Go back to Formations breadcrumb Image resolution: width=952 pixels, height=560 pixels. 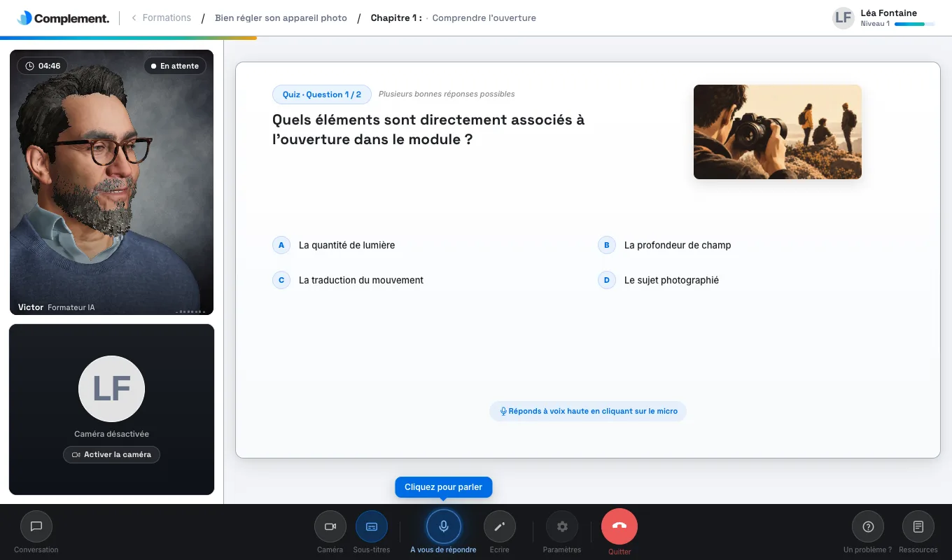(162, 18)
